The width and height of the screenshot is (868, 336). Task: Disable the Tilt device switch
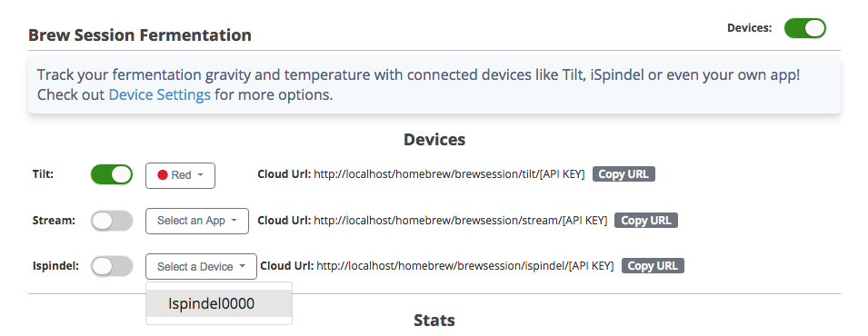click(112, 175)
